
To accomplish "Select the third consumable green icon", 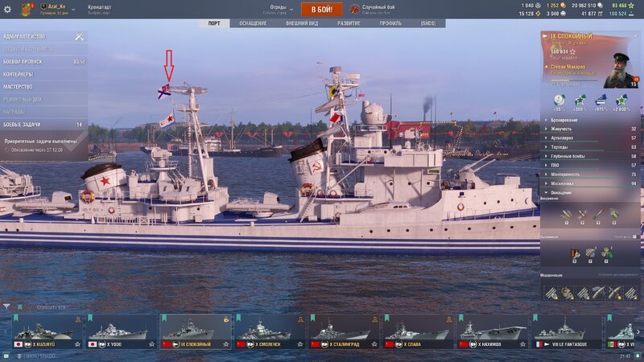I will tap(606, 254).
